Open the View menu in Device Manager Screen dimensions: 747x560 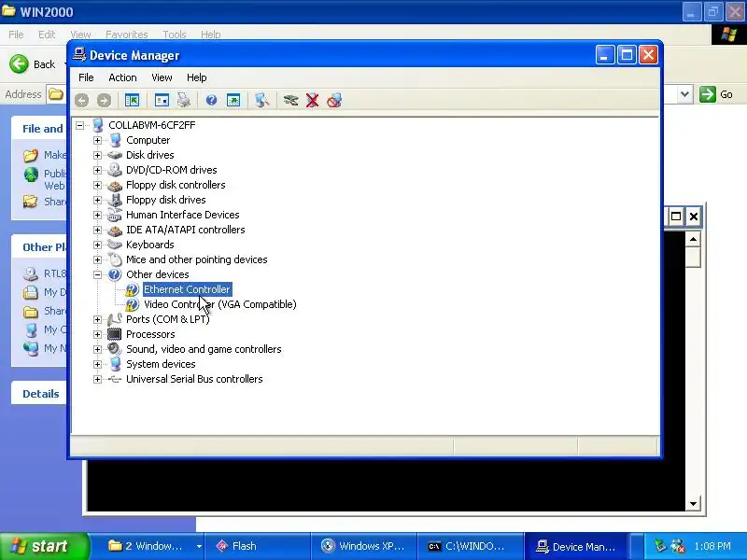[162, 77]
